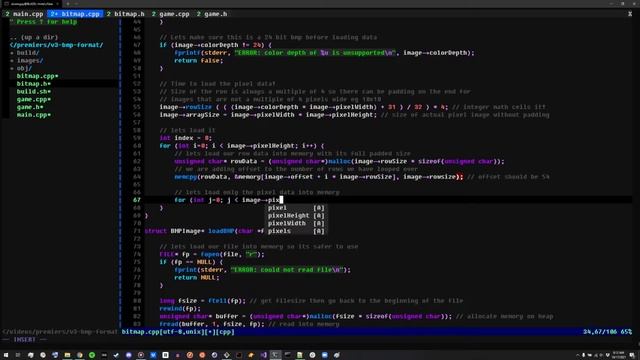Open the blue VS Code taskbar icon
640x360 pixels.
click(153, 355)
